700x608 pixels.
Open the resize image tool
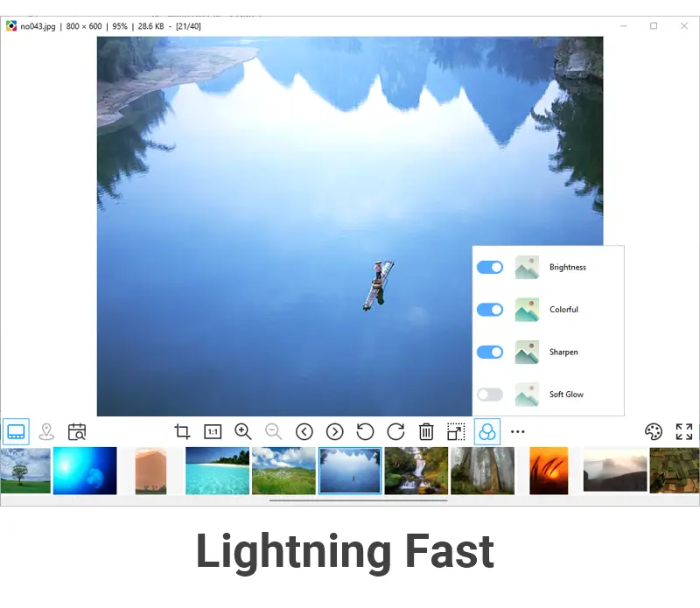coord(456,431)
